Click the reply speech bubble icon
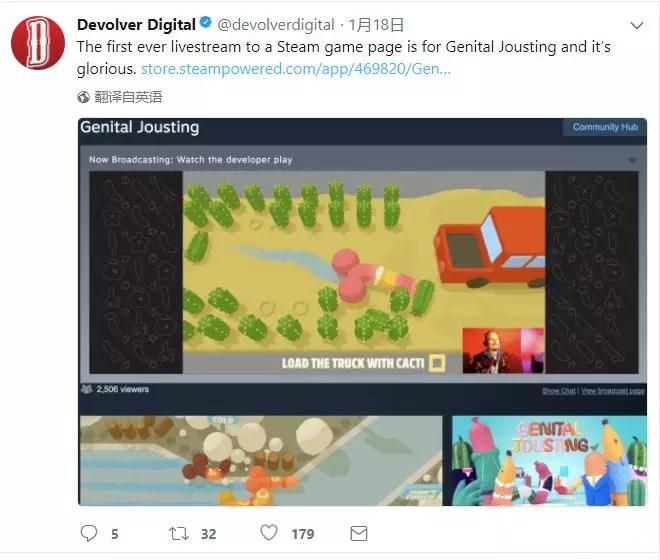Image resolution: width=660 pixels, height=560 pixels. [x=89, y=533]
